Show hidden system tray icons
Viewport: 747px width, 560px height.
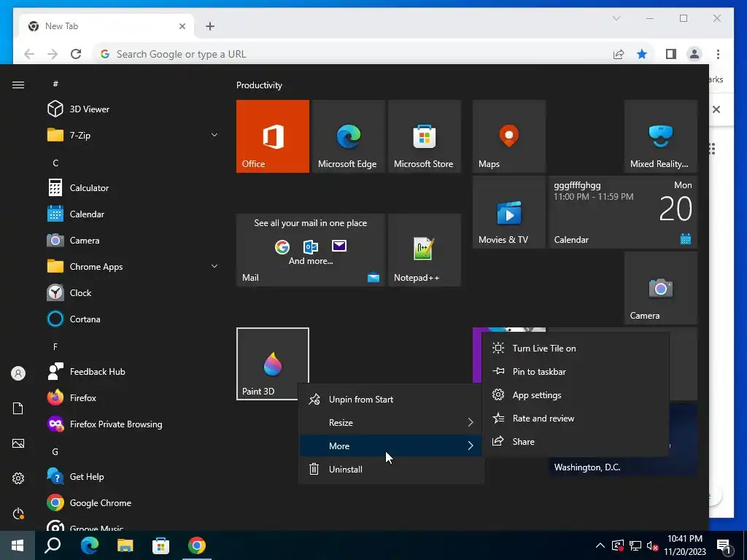click(x=600, y=545)
